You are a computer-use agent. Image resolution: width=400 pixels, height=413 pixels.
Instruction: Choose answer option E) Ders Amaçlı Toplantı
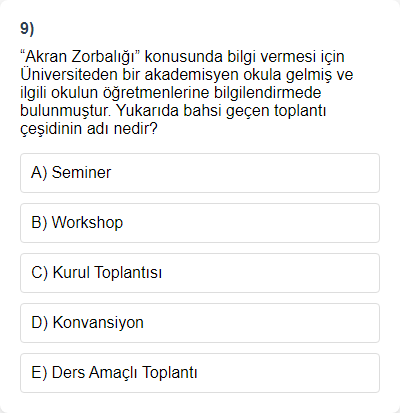coord(200,373)
